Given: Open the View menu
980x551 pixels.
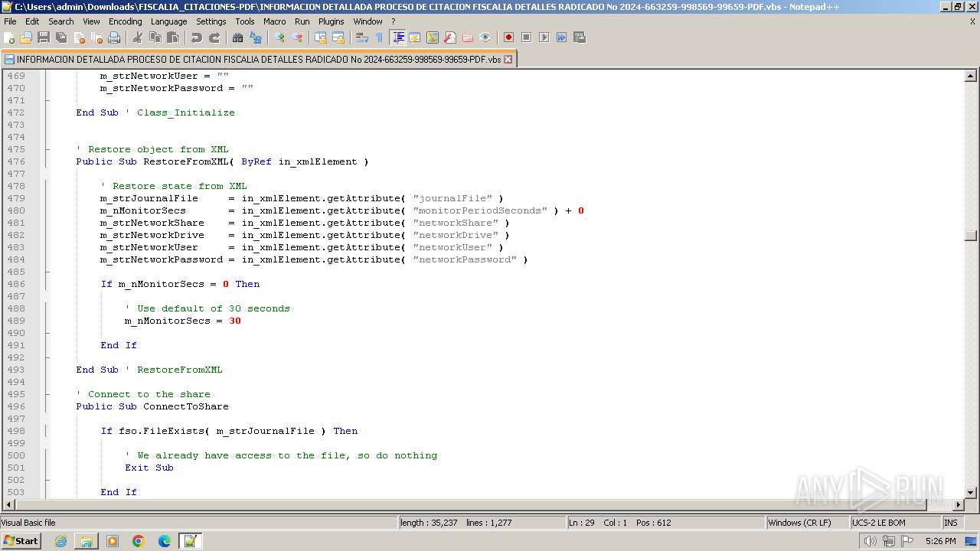Looking at the screenshot, I should coord(91,21).
